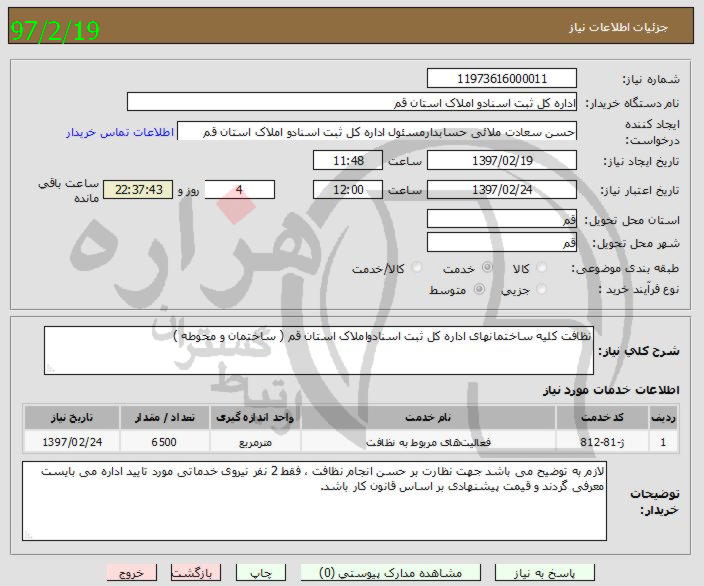The height and width of the screenshot is (586, 704).
Task: Click the ایجاد کننده درخواست field
Action: point(377,131)
